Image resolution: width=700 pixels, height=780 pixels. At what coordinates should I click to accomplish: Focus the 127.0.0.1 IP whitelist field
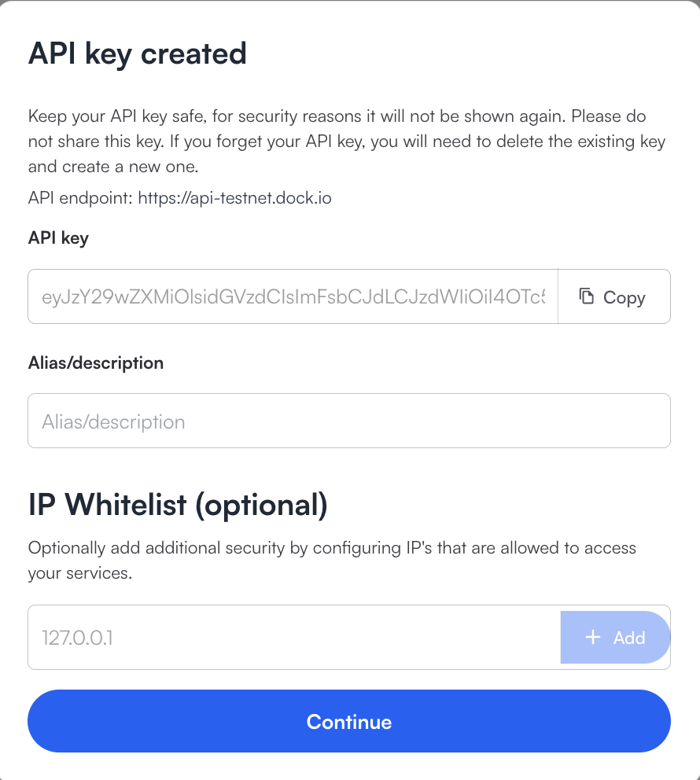click(294, 637)
